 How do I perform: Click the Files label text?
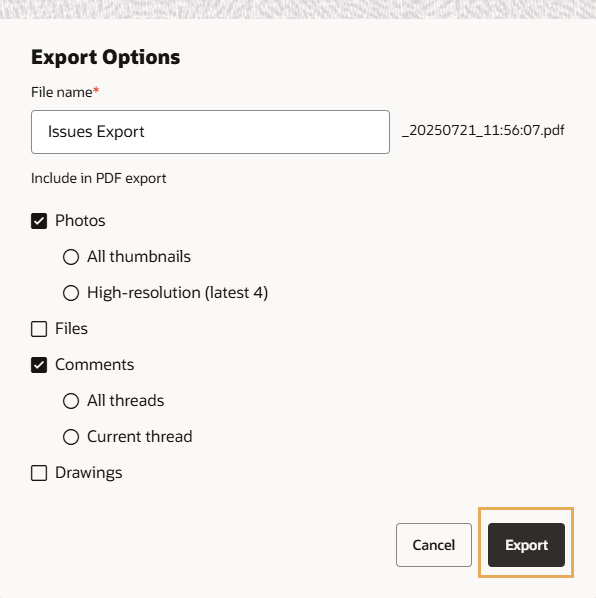coord(71,329)
